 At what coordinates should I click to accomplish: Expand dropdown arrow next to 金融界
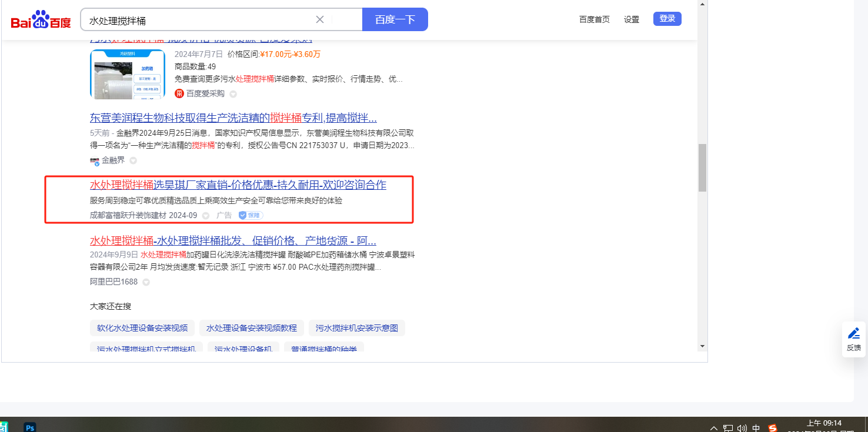133,160
